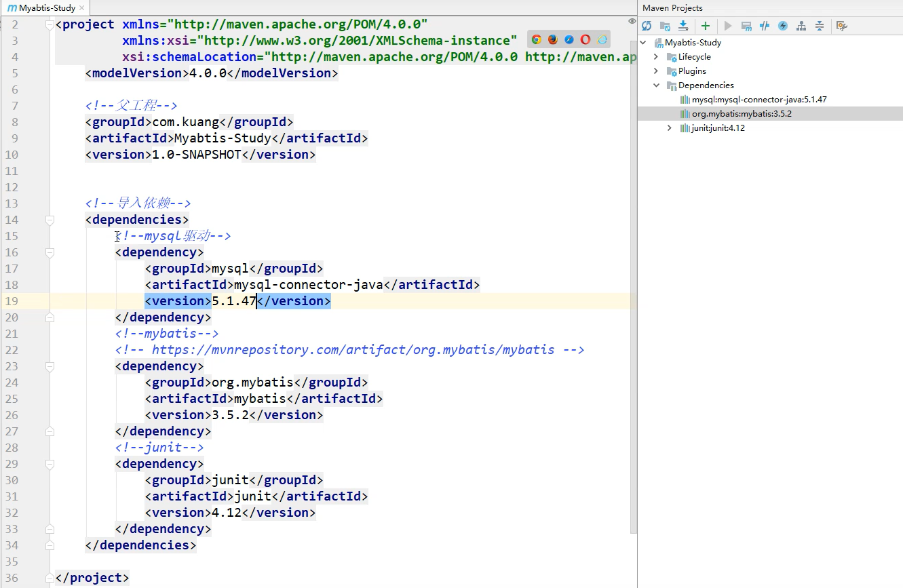Download sources and documentation icon

(683, 26)
